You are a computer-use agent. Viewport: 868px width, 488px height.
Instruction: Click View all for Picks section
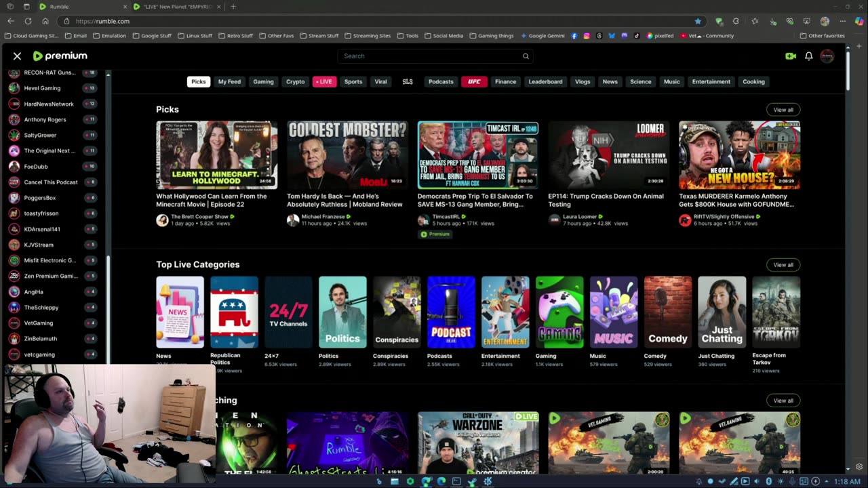click(x=783, y=110)
